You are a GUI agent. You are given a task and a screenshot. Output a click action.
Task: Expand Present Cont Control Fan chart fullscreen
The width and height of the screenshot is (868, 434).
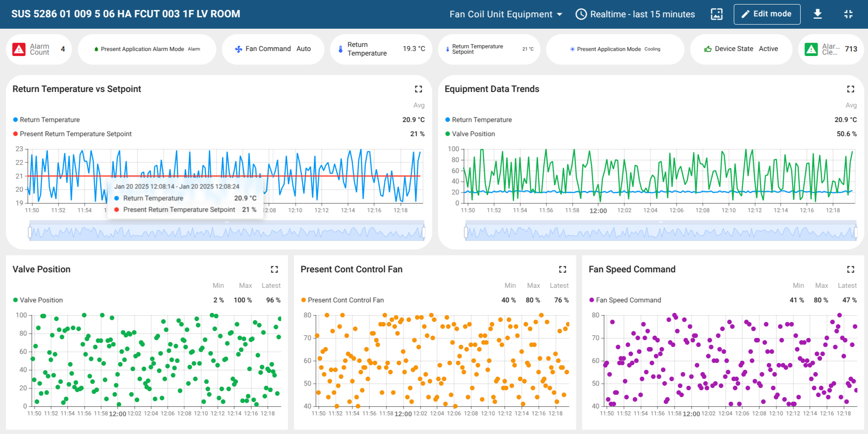coord(562,269)
